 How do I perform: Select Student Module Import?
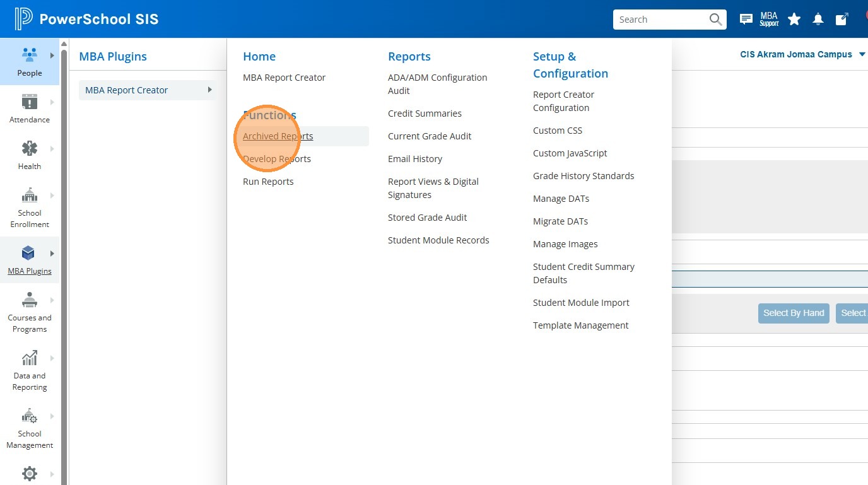pos(581,303)
